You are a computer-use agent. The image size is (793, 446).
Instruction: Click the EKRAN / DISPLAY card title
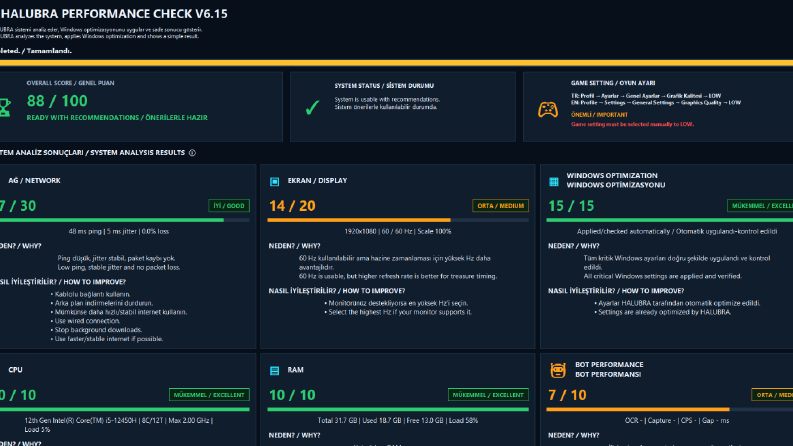(x=317, y=181)
